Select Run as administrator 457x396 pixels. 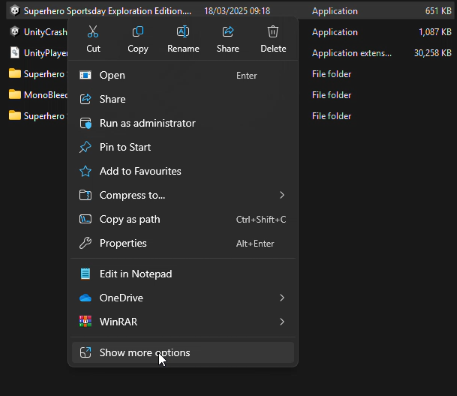click(x=183, y=123)
